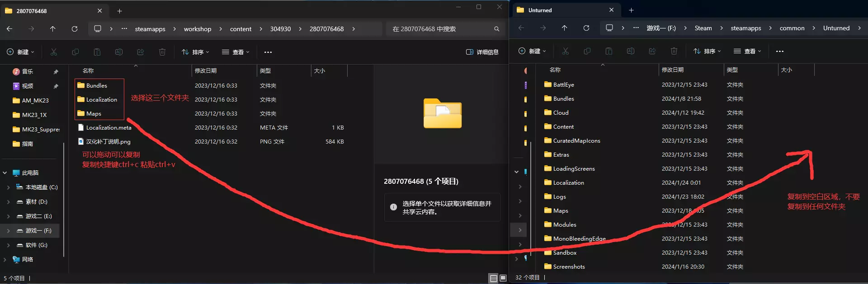The image size is (868, 284).
Task: Refresh the Unturned folder view
Action: [x=586, y=28]
